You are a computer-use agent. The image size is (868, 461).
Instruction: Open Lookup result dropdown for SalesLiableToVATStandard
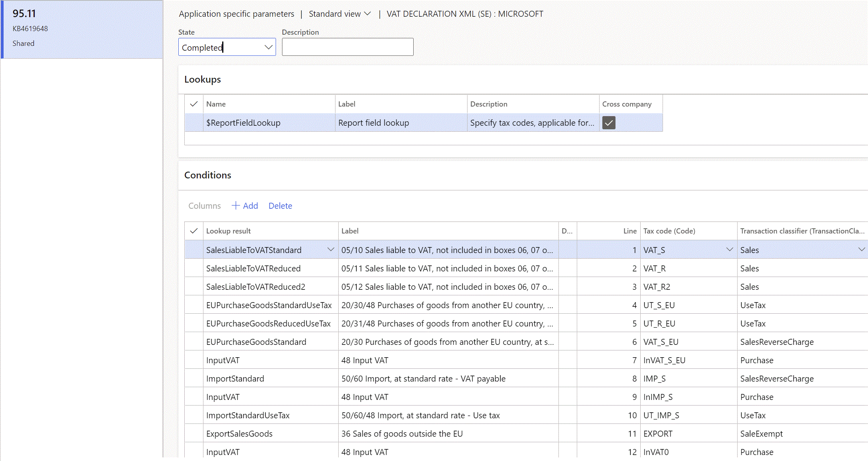331,250
